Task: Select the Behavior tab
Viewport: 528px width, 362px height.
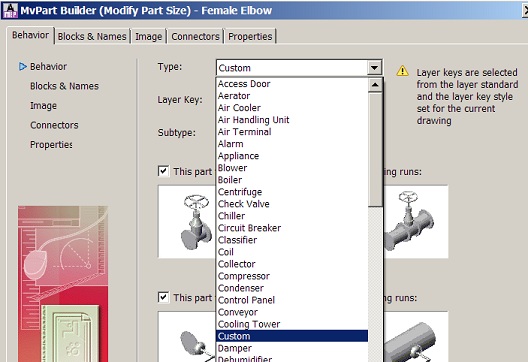Action: [30, 35]
